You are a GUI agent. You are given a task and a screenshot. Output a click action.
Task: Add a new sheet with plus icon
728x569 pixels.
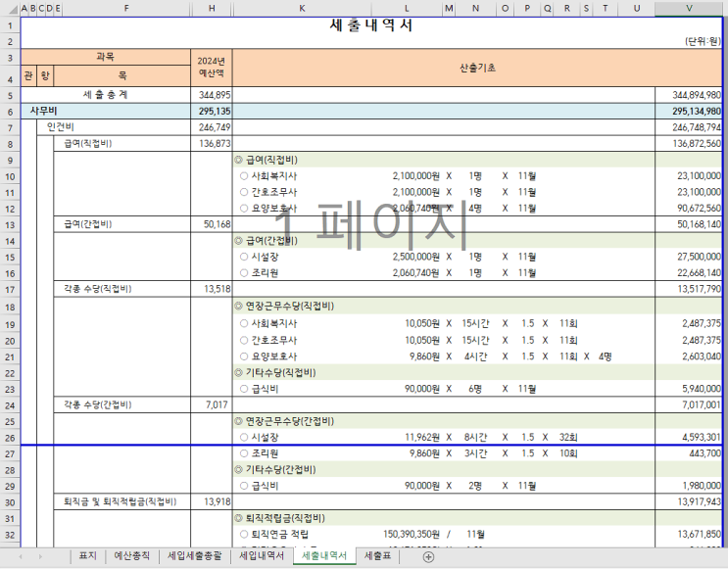(428, 557)
